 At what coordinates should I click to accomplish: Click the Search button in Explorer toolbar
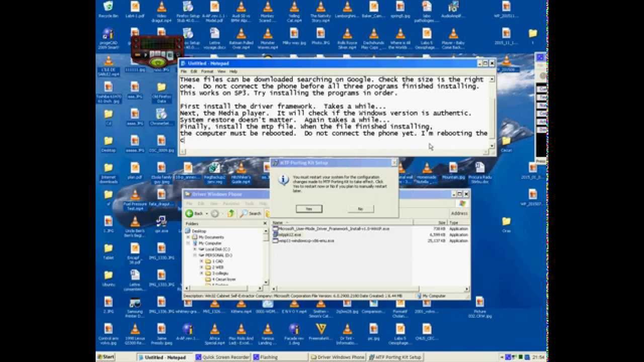pos(251,213)
